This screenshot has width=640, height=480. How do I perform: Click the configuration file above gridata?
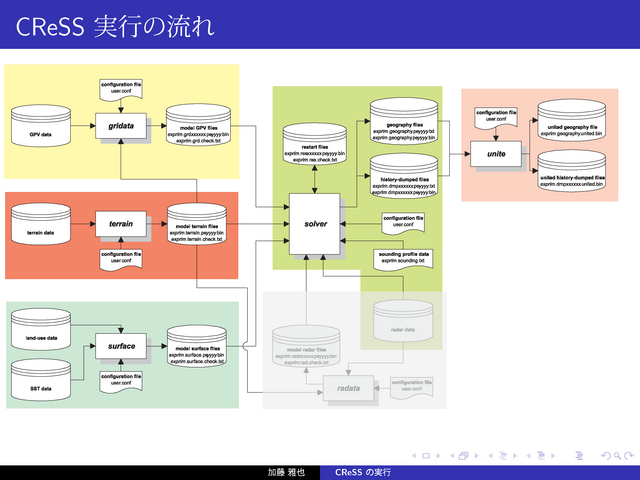pos(121,89)
